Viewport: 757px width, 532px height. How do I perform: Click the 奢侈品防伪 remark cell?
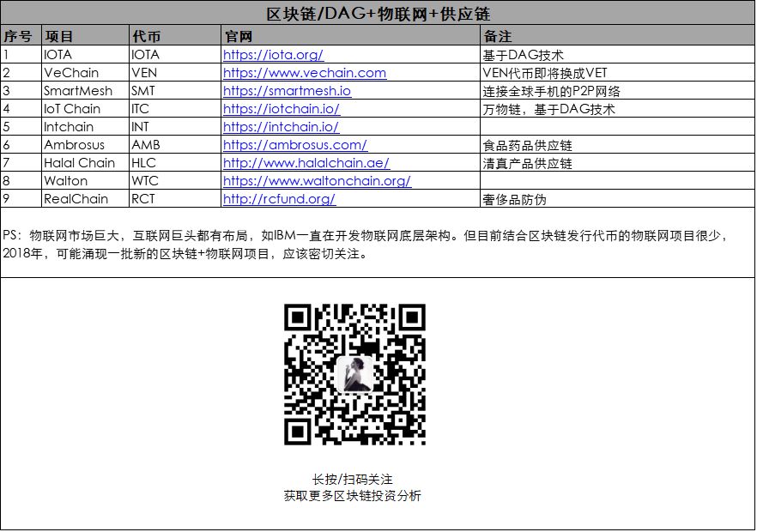515,199
